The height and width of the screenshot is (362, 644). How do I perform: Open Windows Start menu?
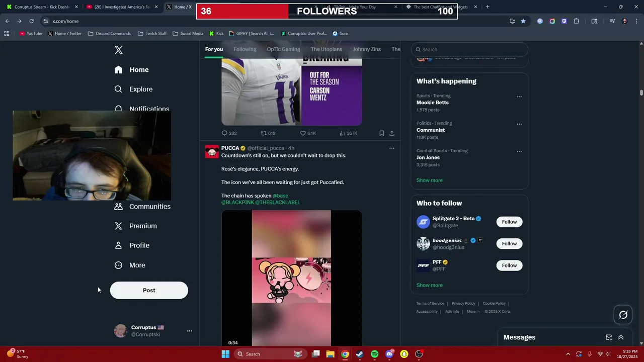[x=225, y=354]
